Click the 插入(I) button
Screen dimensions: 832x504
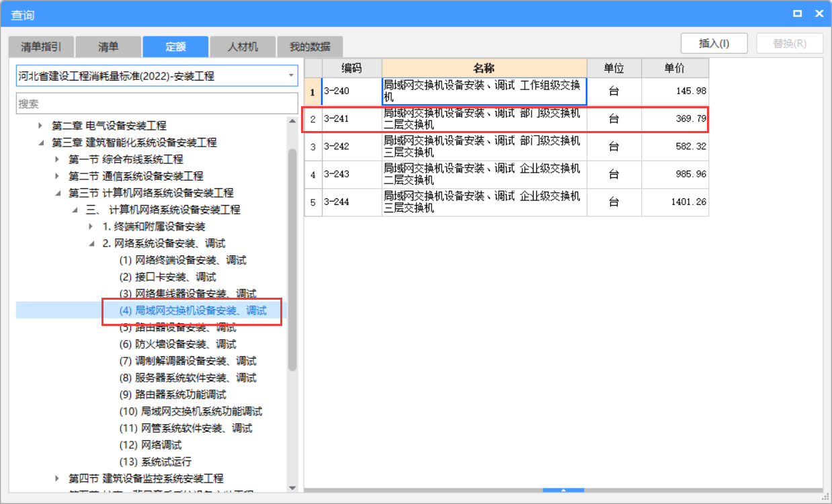pos(714,43)
